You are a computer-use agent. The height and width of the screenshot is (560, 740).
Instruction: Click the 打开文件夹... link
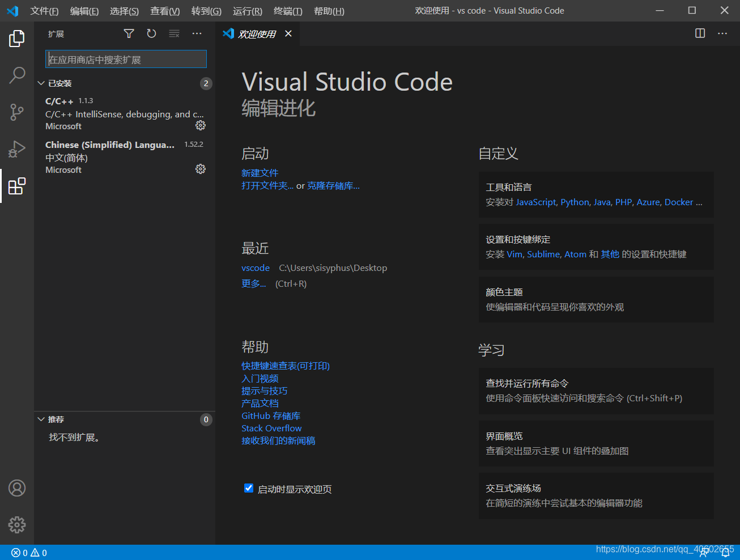pyautogui.click(x=267, y=185)
